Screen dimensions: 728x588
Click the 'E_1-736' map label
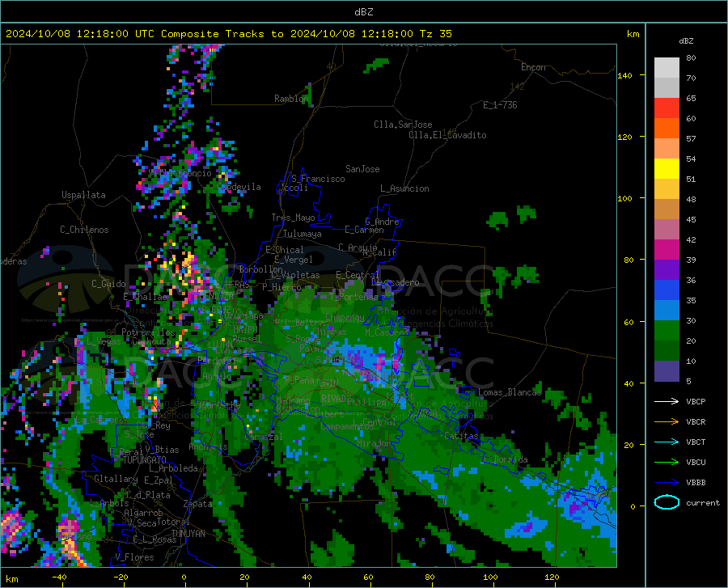(500, 105)
